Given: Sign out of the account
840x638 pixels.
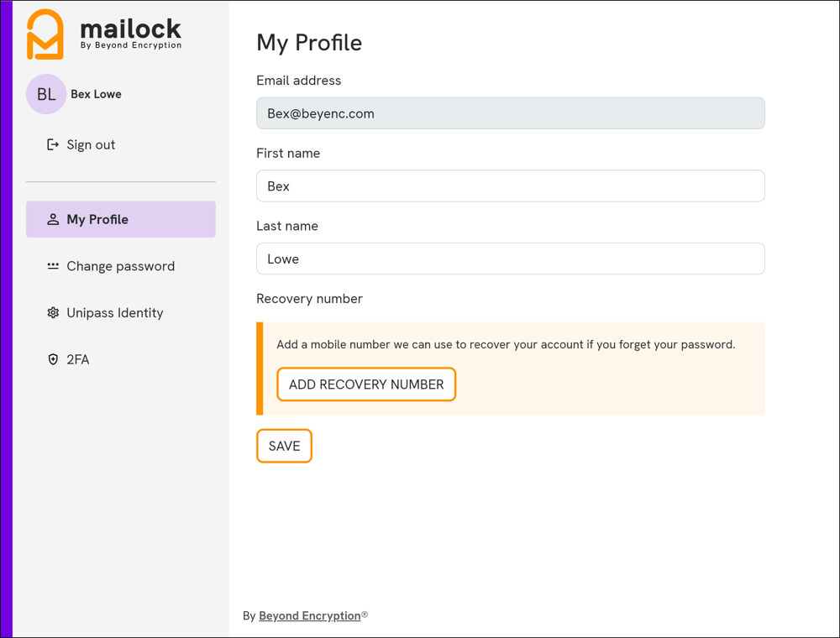Looking at the screenshot, I should [x=90, y=144].
